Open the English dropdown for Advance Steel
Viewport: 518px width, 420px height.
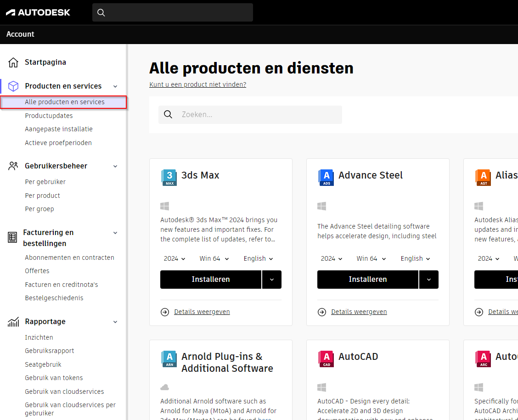[x=415, y=258]
